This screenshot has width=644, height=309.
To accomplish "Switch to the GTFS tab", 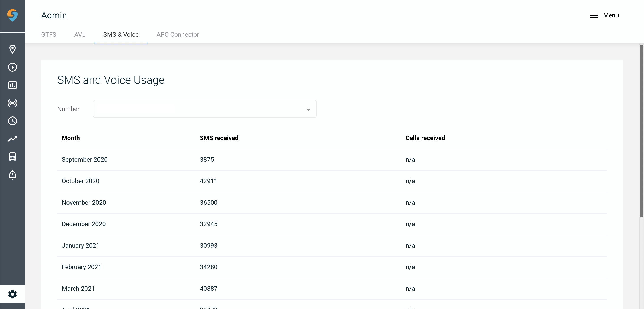I will coord(49,34).
